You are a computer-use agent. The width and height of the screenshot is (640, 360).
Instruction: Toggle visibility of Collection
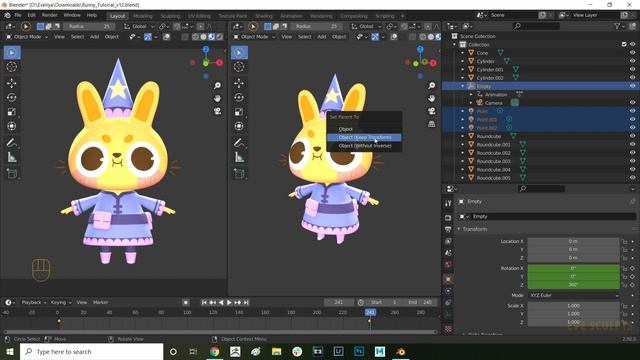pos(632,44)
